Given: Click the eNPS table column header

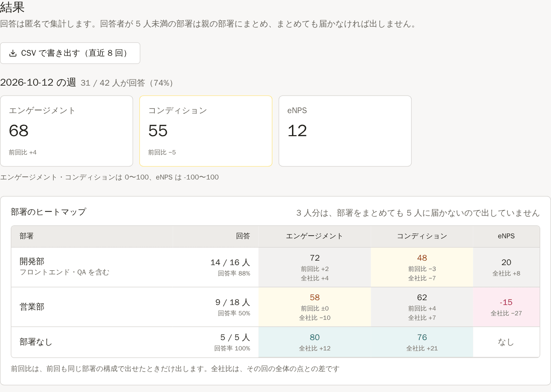Looking at the screenshot, I should (506, 236).
